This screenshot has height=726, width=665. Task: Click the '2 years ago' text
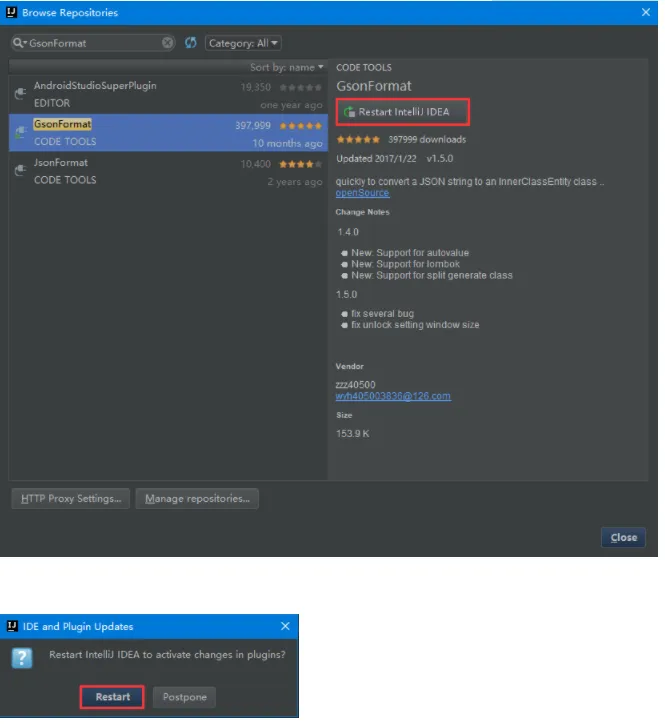(295, 182)
